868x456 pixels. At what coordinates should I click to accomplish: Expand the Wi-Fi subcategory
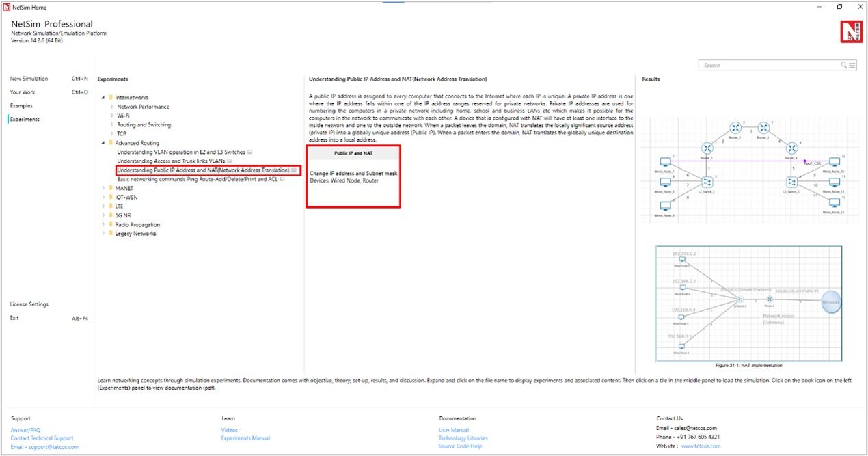click(112, 116)
